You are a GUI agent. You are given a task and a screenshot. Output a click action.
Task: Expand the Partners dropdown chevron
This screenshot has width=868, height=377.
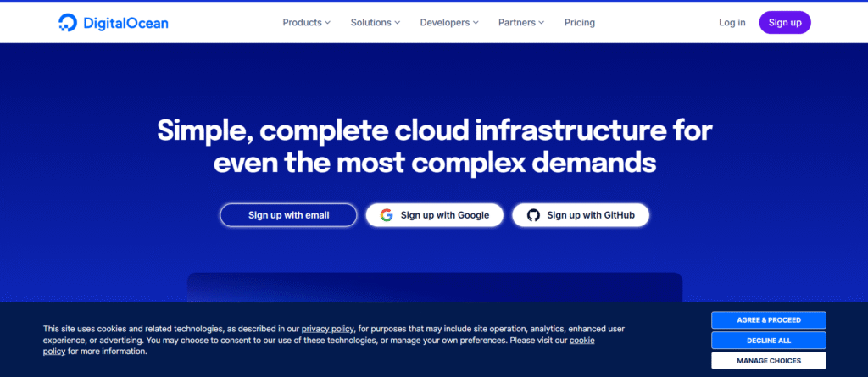(541, 23)
